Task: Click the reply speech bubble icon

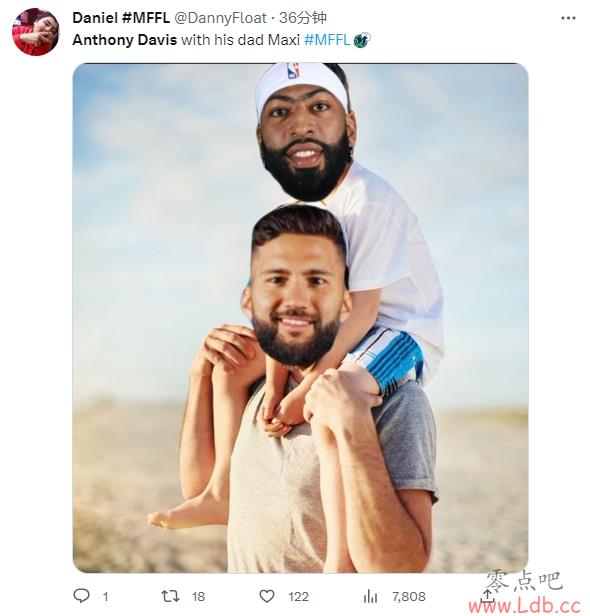Action: 81,596
